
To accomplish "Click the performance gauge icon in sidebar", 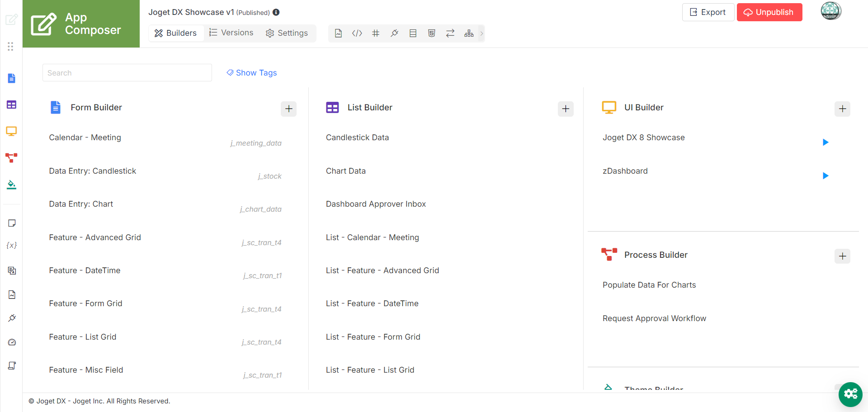I will [x=12, y=342].
